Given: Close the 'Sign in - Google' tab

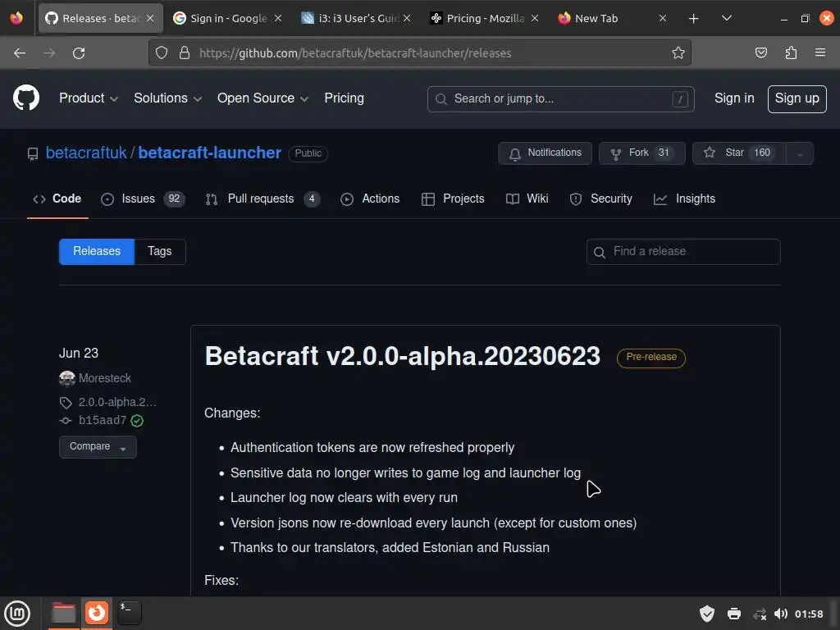Looking at the screenshot, I should tap(278, 18).
